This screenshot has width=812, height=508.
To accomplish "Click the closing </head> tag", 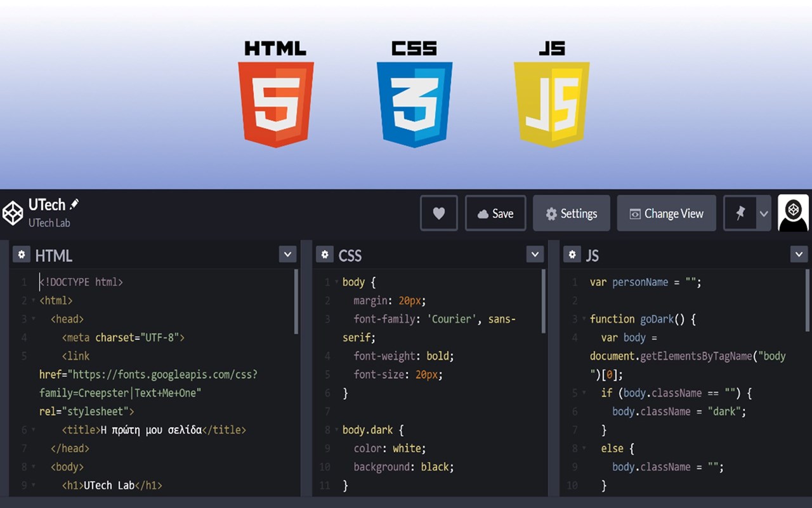I will pyautogui.click(x=70, y=448).
